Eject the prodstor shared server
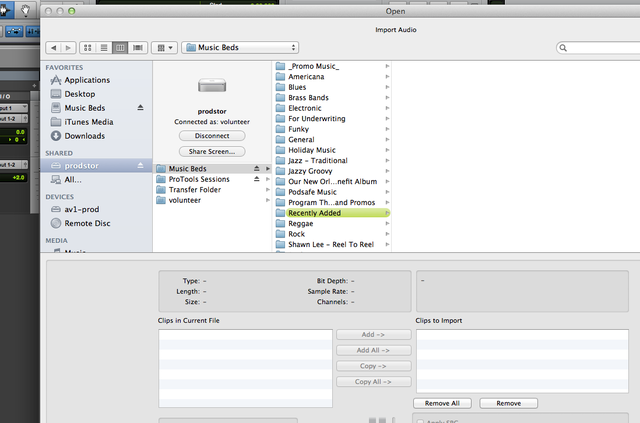Screen dimensions: 640x423 pos(141,165)
